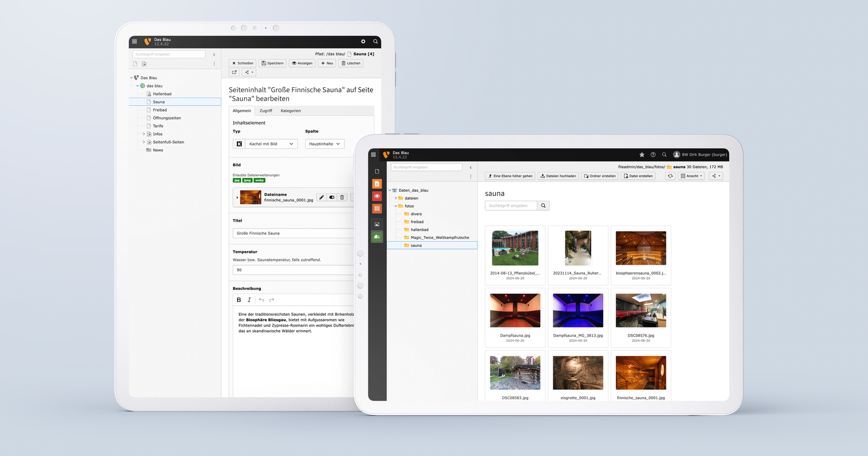
Task: Open in new window icon below Schließen
Action: tap(234, 72)
